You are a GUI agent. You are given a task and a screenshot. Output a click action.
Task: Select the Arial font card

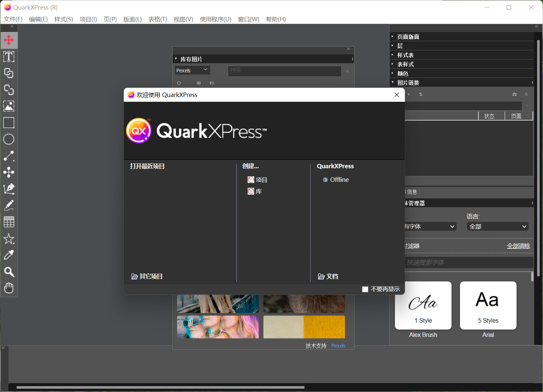(x=488, y=306)
